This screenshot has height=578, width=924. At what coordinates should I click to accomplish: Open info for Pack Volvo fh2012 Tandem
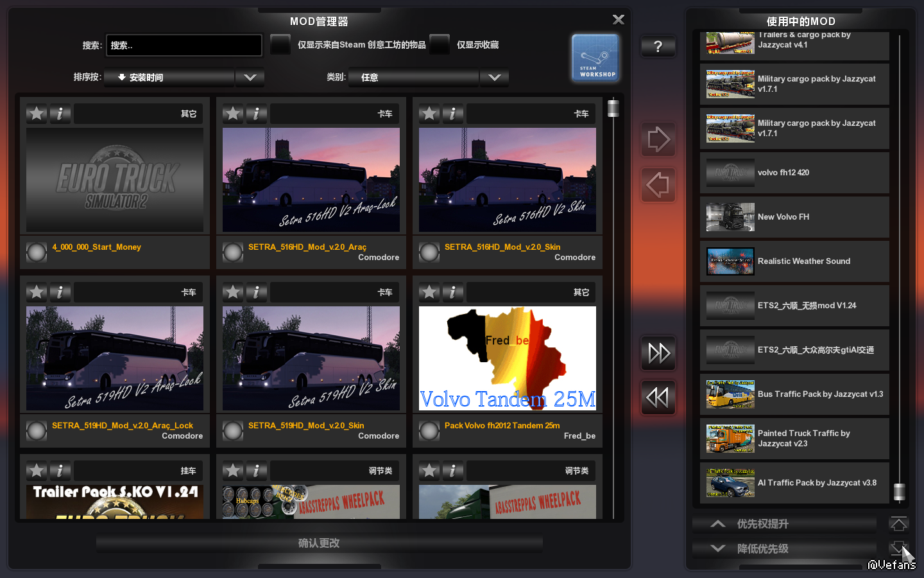452,292
